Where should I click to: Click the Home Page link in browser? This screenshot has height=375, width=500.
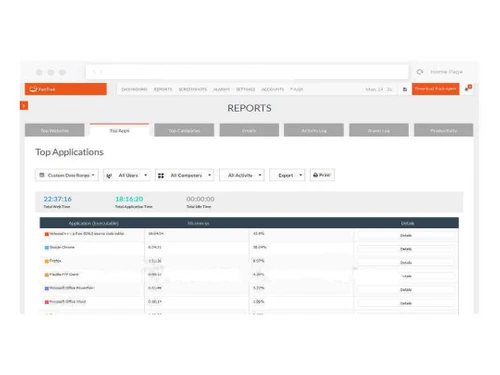pyautogui.click(x=446, y=72)
